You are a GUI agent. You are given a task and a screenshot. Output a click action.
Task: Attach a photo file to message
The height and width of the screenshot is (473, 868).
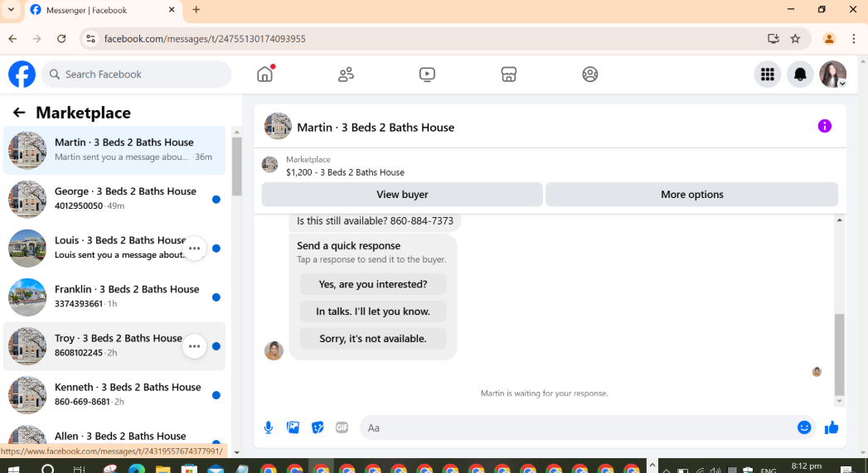pyautogui.click(x=293, y=427)
